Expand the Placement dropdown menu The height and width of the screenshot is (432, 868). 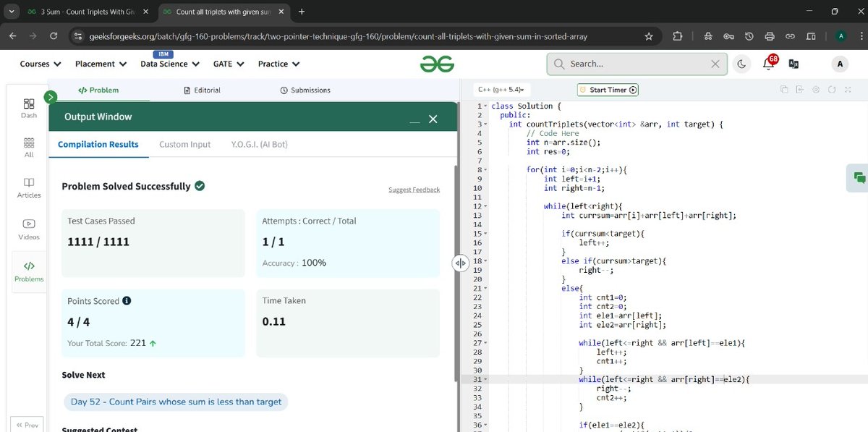[101, 64]
